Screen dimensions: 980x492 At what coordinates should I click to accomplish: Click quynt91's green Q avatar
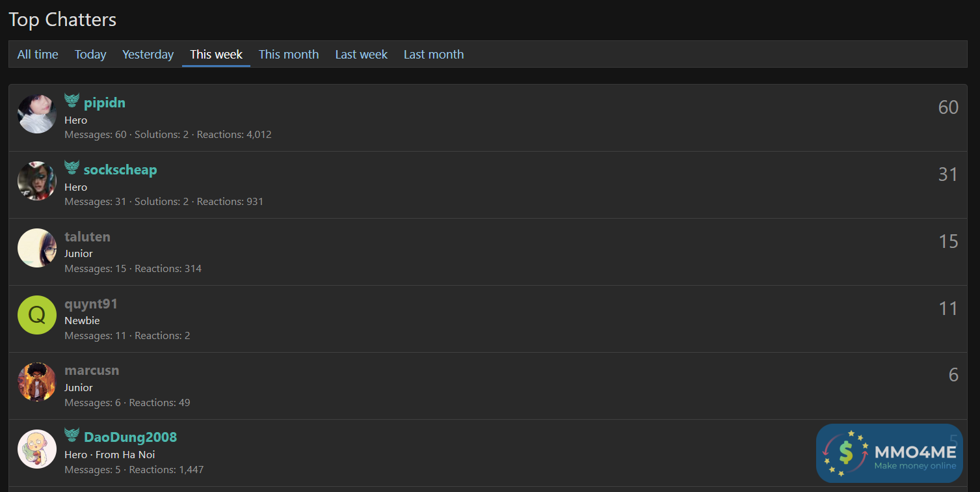click(37, 315)
